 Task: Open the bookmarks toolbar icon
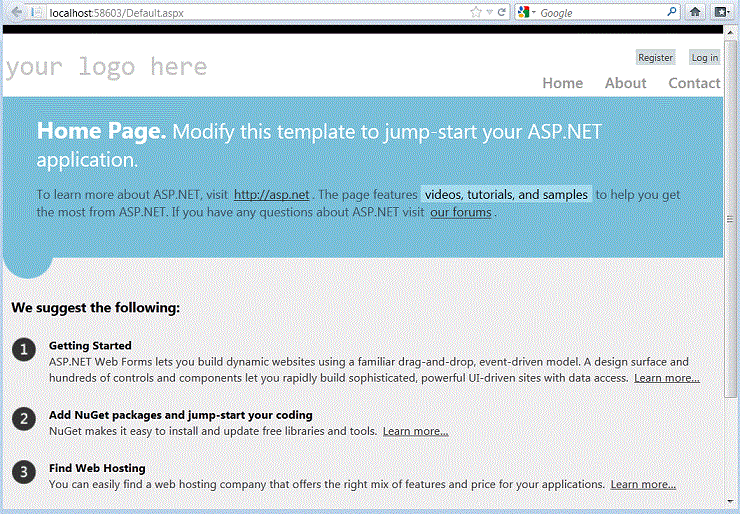[x=721, y=12]
